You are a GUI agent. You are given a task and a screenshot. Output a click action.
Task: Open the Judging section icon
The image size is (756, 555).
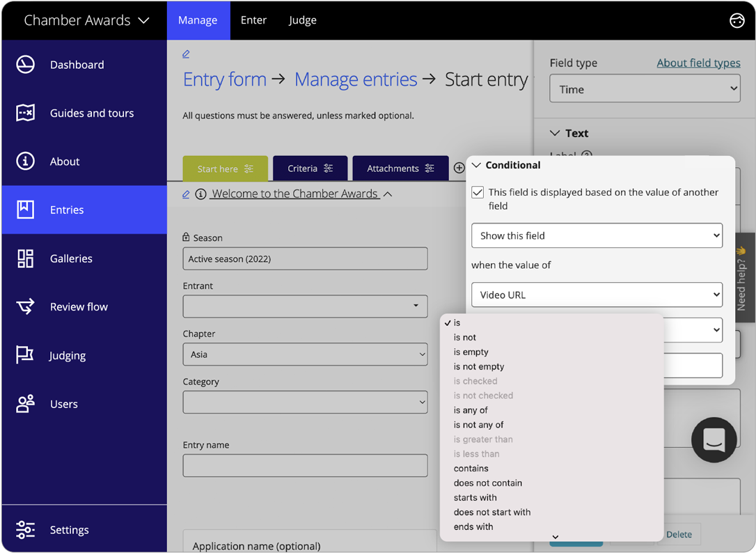[25, 355]
